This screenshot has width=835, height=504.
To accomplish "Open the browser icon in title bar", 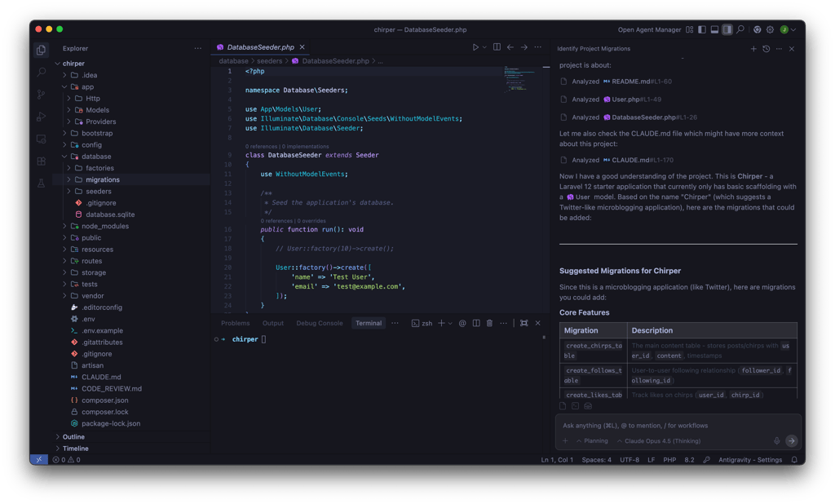I will [757, 30].
